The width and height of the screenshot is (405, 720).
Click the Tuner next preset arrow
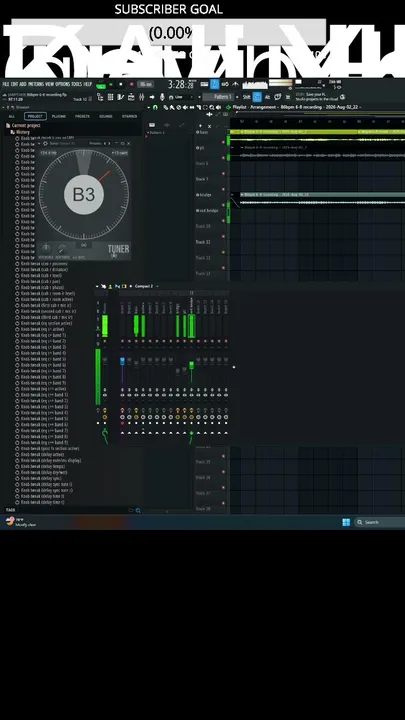[109, 143]
